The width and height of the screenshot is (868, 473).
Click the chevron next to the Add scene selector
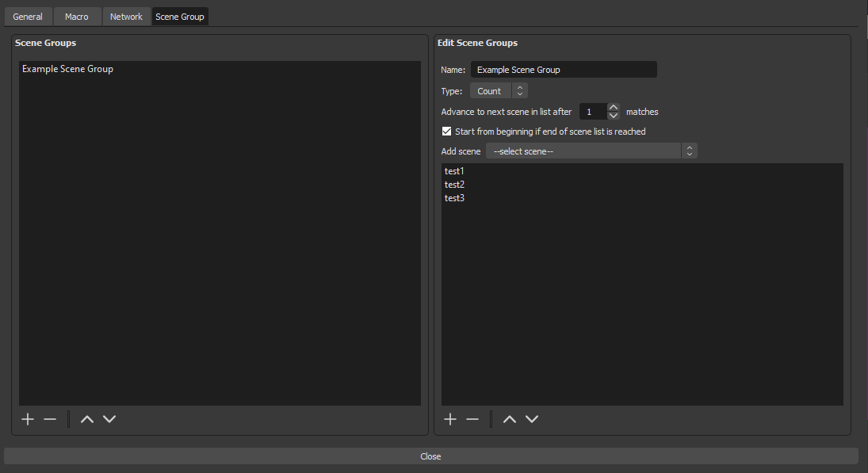point(689,151)
